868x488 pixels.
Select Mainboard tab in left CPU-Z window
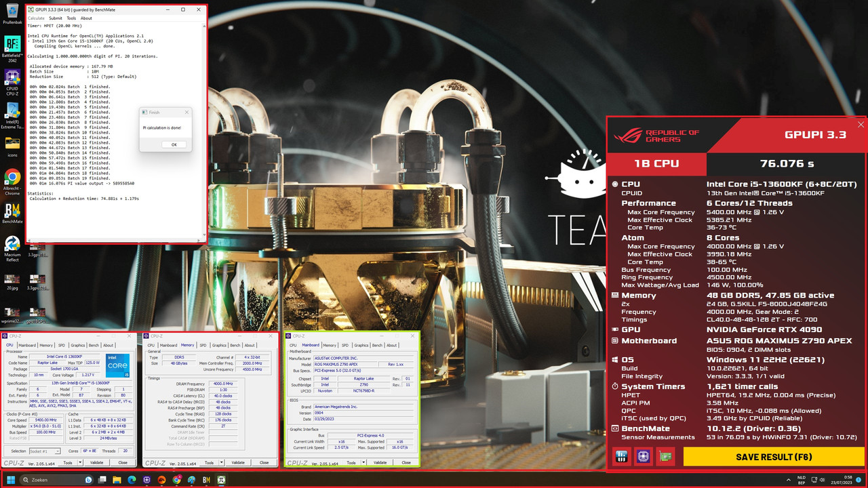click(x=27, y=345)
